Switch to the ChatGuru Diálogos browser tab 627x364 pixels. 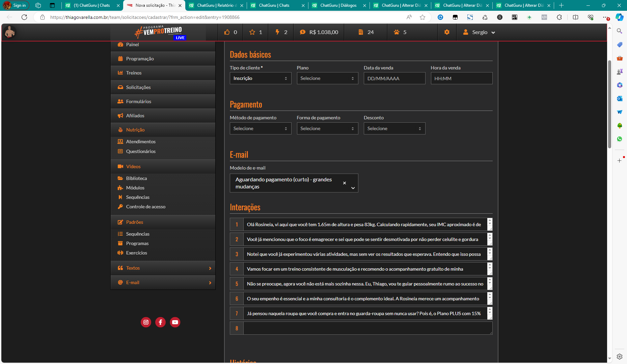pyautogui.click(x=338, y=5)
